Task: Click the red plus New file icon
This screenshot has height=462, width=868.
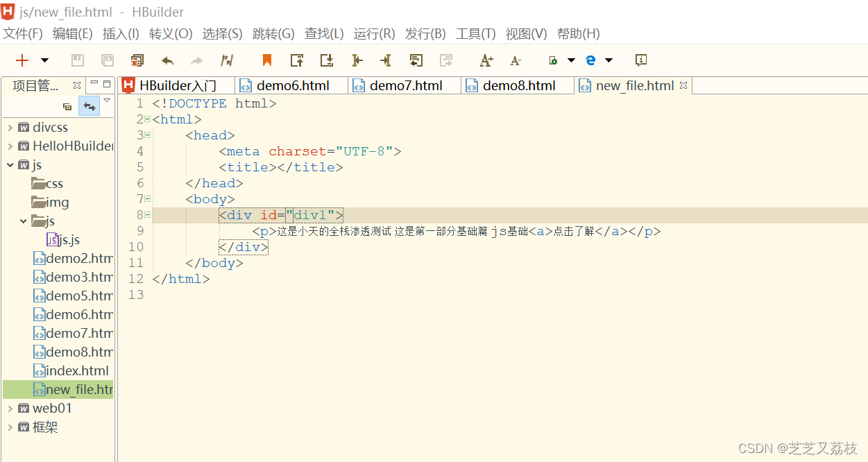Action: click(x=22, y=60)
